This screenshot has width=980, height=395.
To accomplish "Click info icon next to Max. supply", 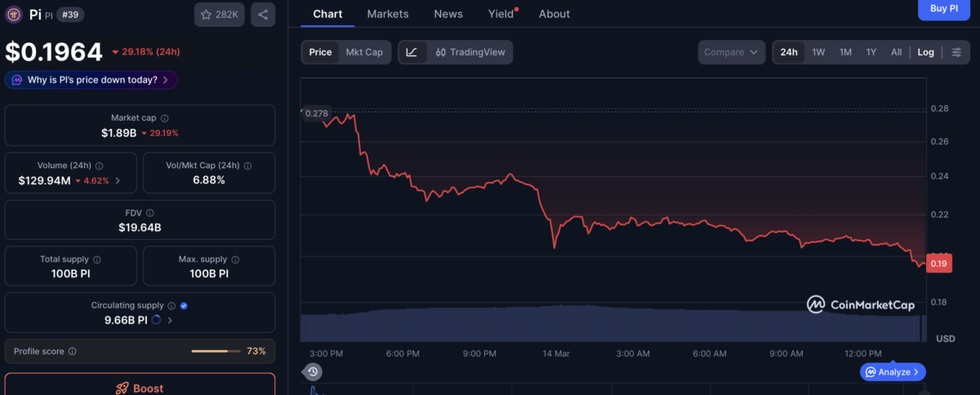I will tap(237, 260).
